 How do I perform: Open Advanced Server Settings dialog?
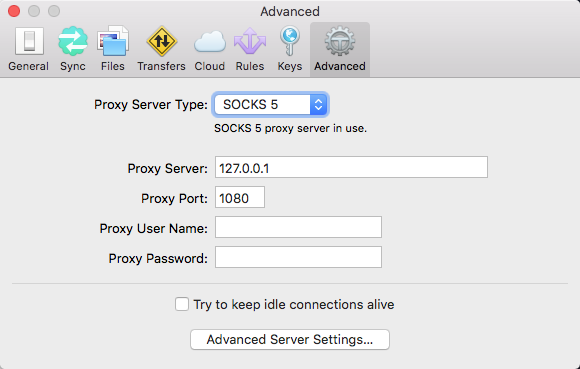click(x=290, y=339)
